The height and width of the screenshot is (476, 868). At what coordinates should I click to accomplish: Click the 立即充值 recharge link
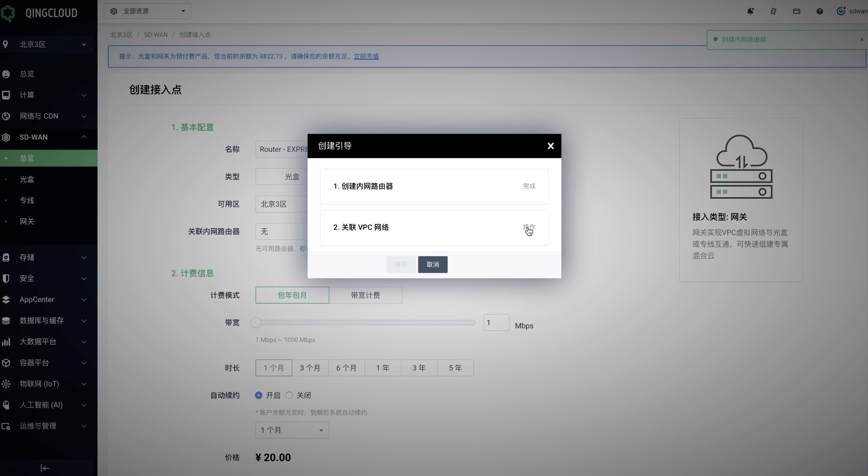(366, 56)
